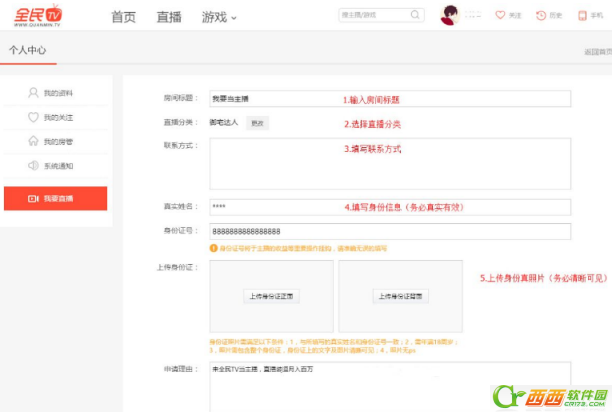Expand the 游戏 dropdown menu
Viewport: 612px width, 412px height.
219,17
